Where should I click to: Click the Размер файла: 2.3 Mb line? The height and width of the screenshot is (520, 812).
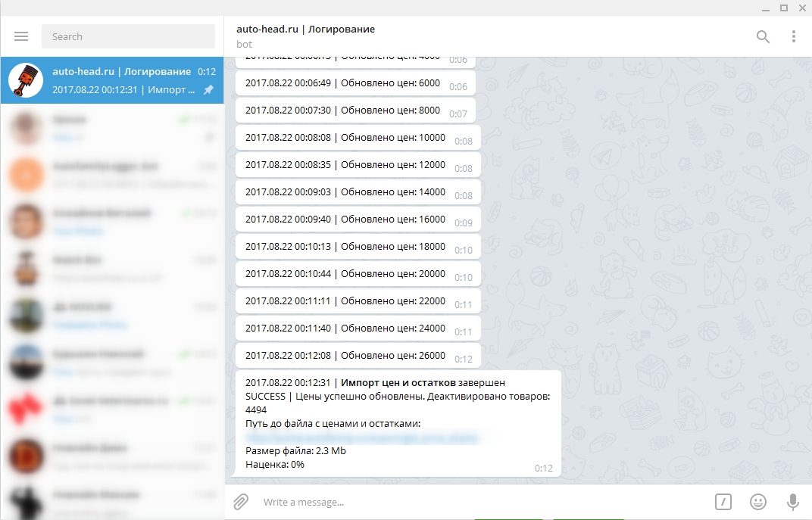(295, 450)
